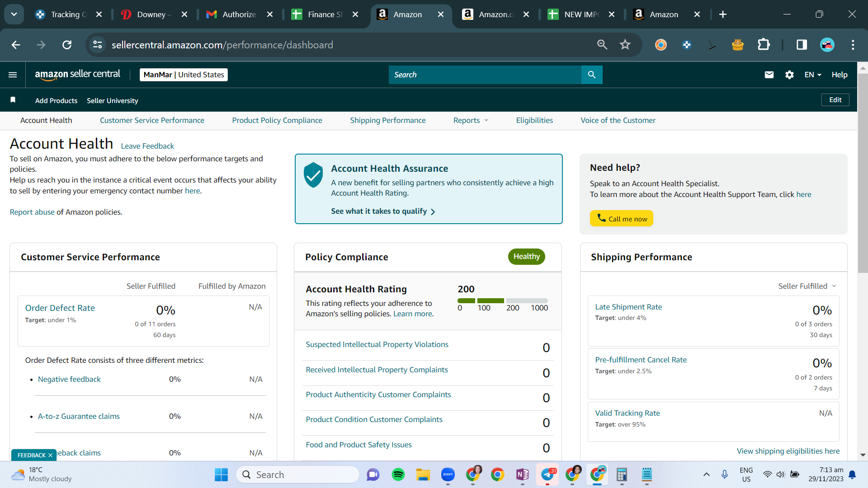
Task: Open Calculator from the taskbar
Action: 622,474
